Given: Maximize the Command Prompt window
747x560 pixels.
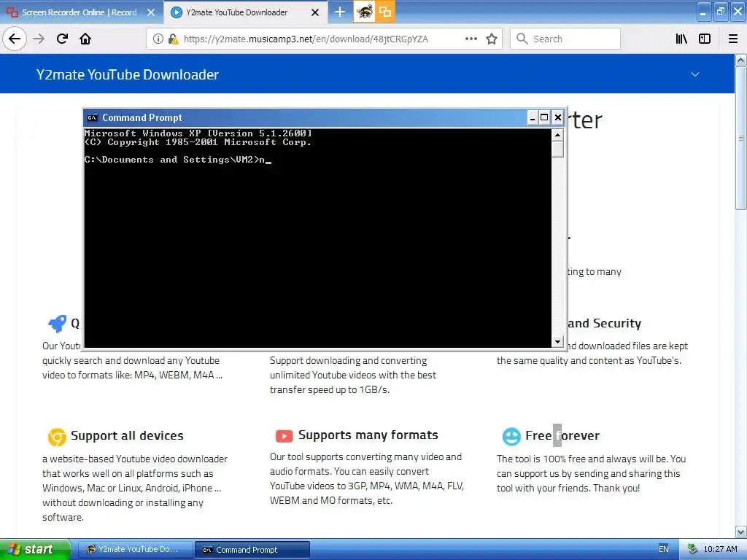Looking at the screenshot, I should [544, 117].
